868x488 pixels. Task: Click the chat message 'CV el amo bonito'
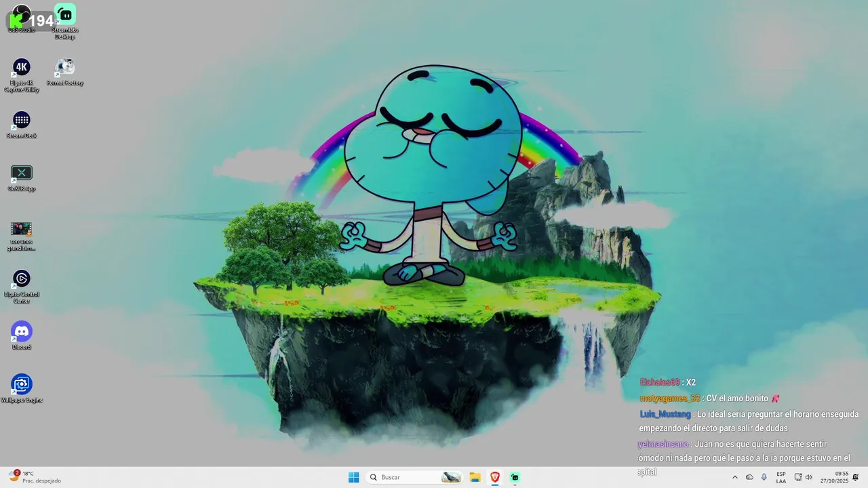coord(737,399)
